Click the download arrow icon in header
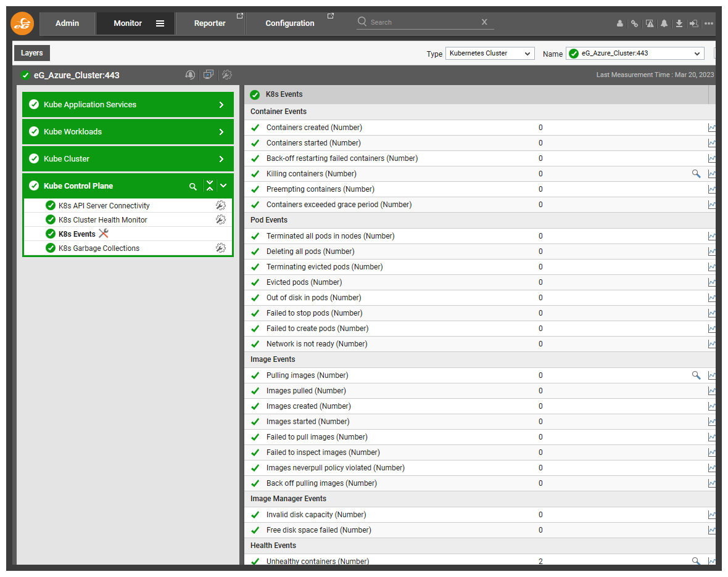The width and height of the screenshot is (728, 577). click(679, 23)
